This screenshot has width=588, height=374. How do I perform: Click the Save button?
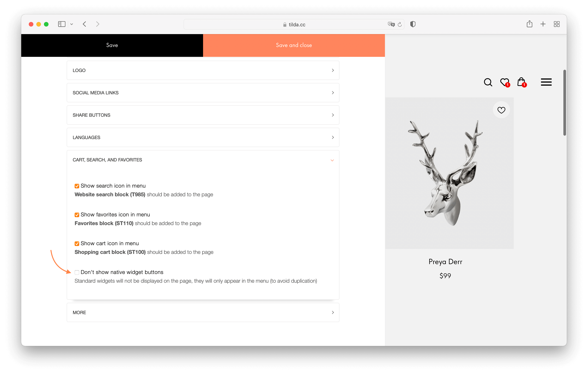[x=112, y=45]
